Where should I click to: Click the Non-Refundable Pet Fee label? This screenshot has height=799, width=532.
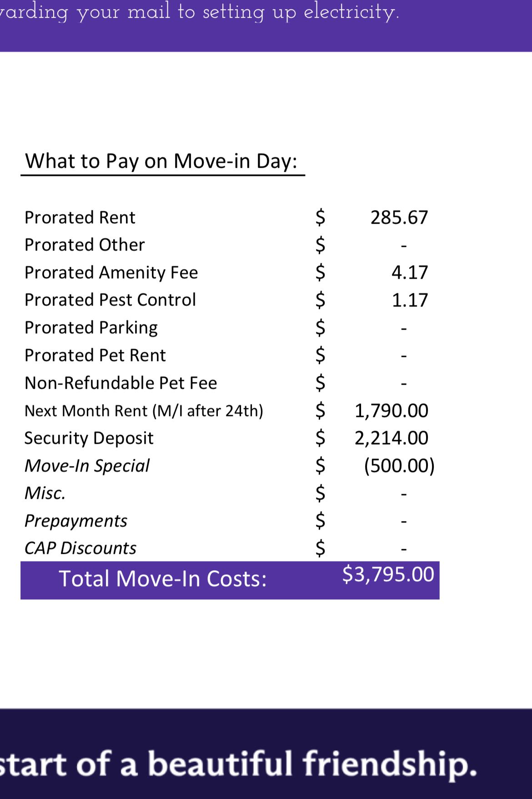(x=120, y=383)
